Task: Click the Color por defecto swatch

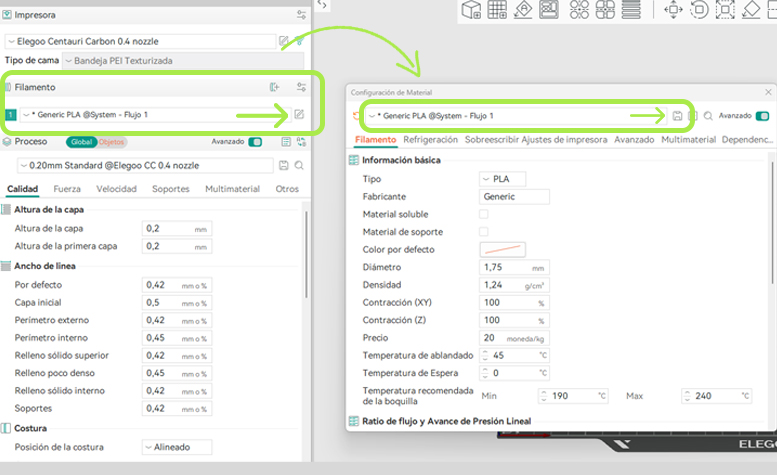Action: click(502, 249)
